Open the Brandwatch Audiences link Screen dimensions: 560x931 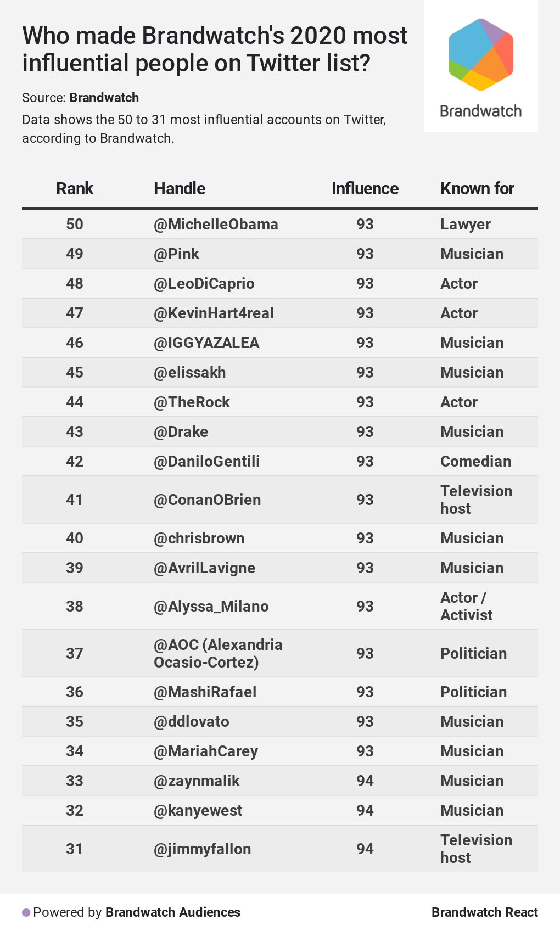172,912
